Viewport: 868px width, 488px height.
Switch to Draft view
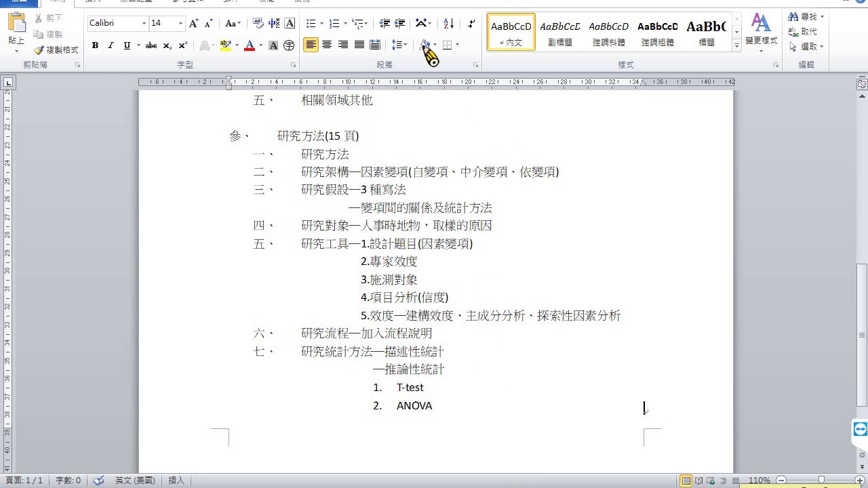coord(735,481)
